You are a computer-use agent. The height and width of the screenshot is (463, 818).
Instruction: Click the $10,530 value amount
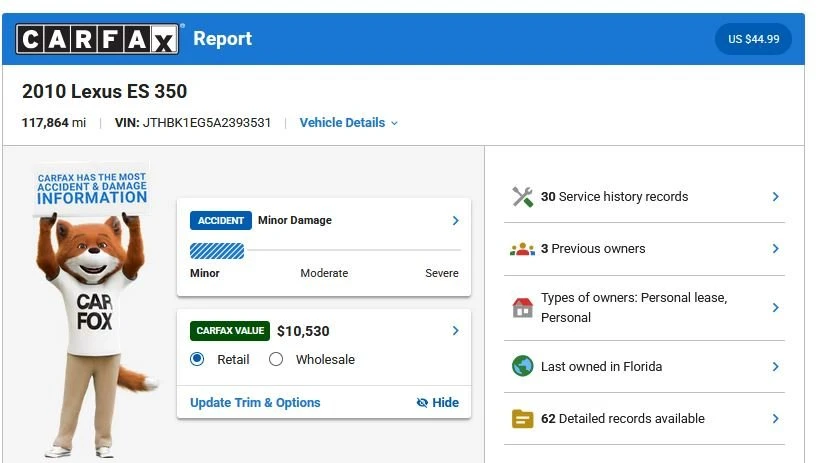coord(303,331)
